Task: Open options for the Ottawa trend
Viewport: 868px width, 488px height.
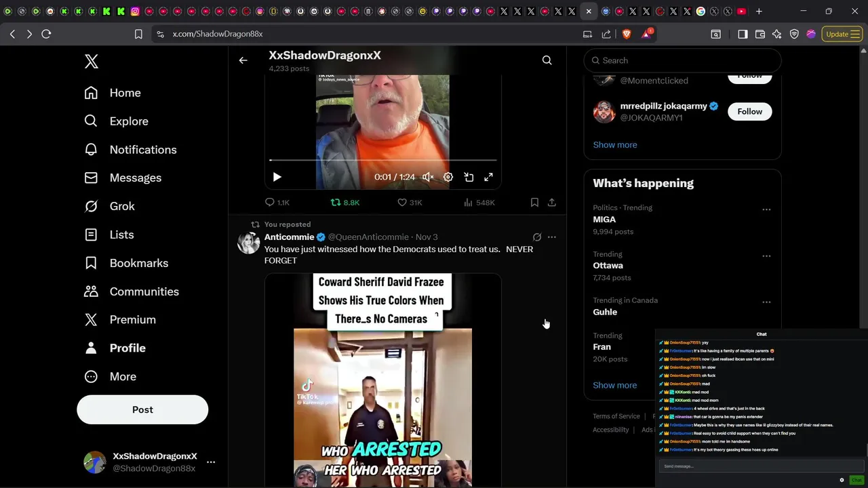Action: [x=766, y=256]
